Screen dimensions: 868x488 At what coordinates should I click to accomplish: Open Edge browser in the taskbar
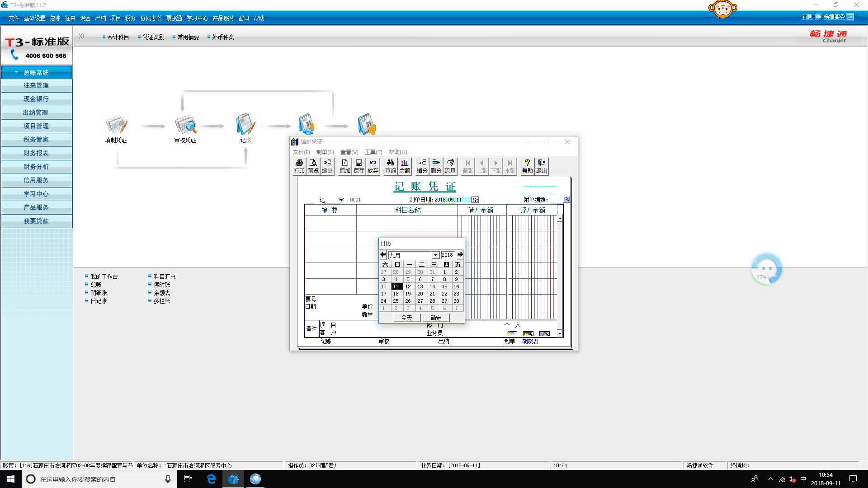pos(211,479)
